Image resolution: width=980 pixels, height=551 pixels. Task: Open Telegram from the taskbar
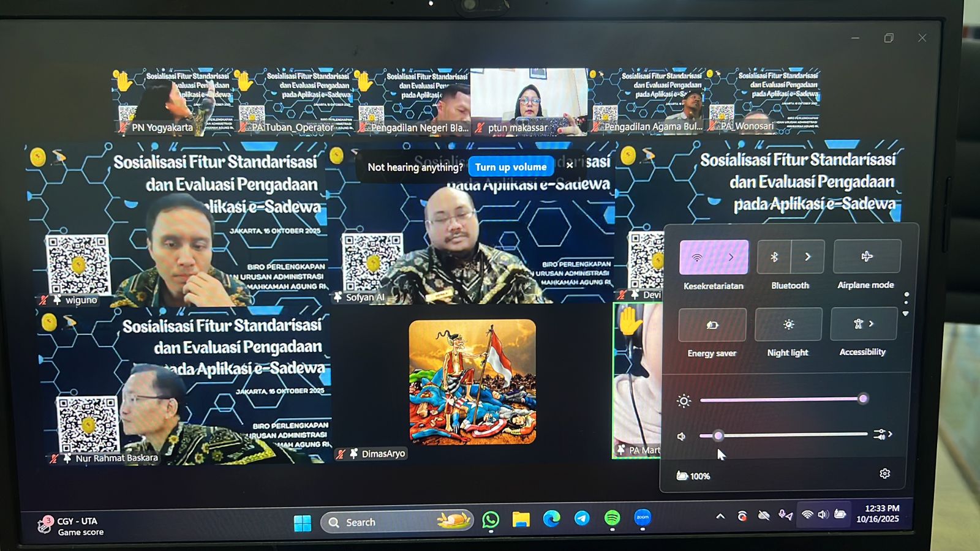pyautogui.click(x=582, y=519)
